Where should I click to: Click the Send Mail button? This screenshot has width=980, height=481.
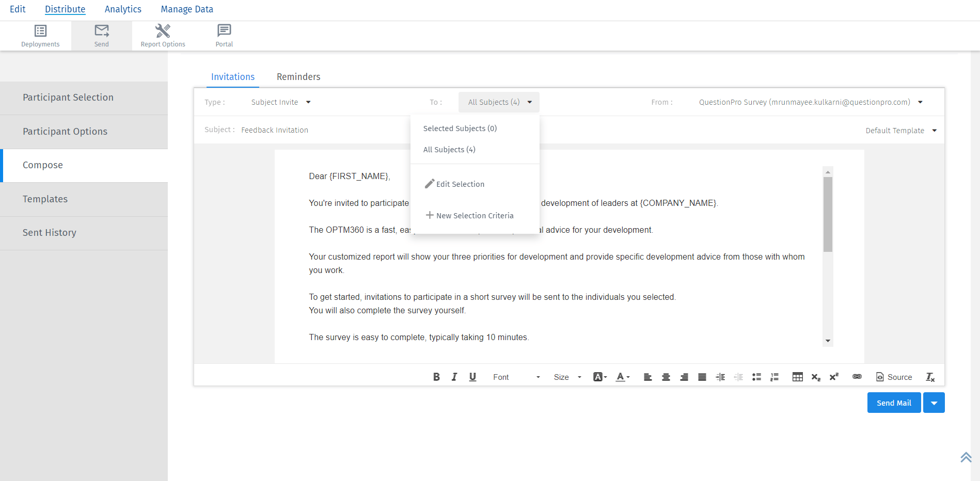point(894,403)
